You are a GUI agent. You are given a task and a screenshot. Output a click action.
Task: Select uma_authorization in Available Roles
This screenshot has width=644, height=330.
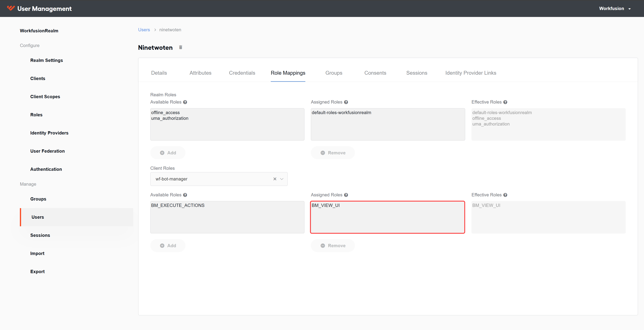click(x=170, y=118)
